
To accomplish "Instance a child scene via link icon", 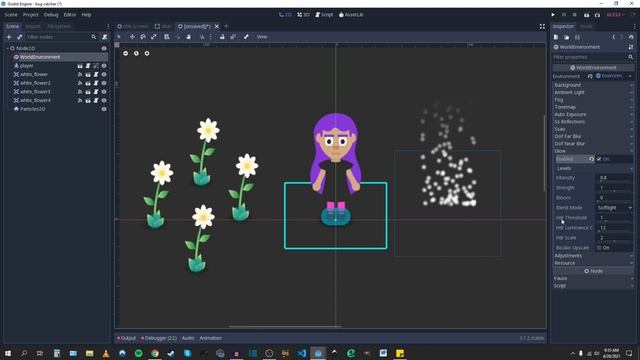I will coord(19,37).
